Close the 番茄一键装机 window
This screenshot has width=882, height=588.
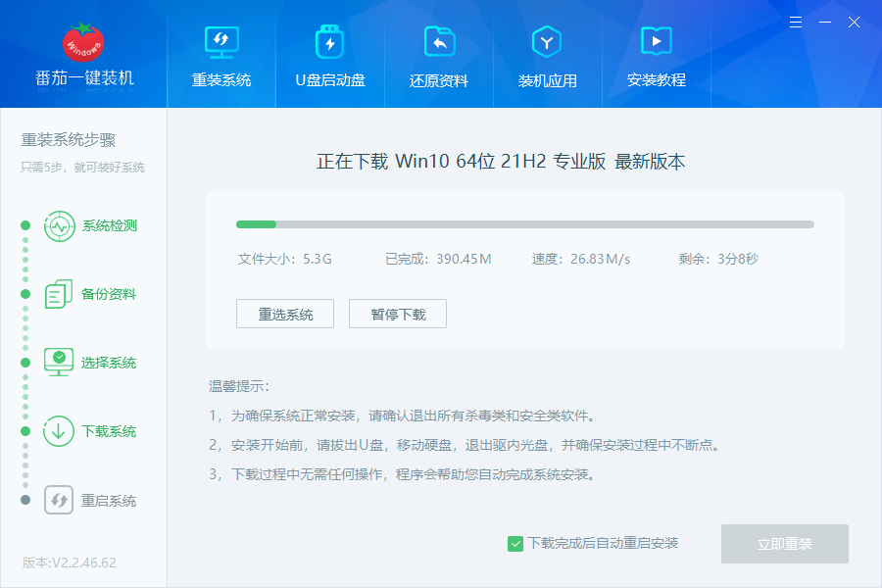coord(854,22)
